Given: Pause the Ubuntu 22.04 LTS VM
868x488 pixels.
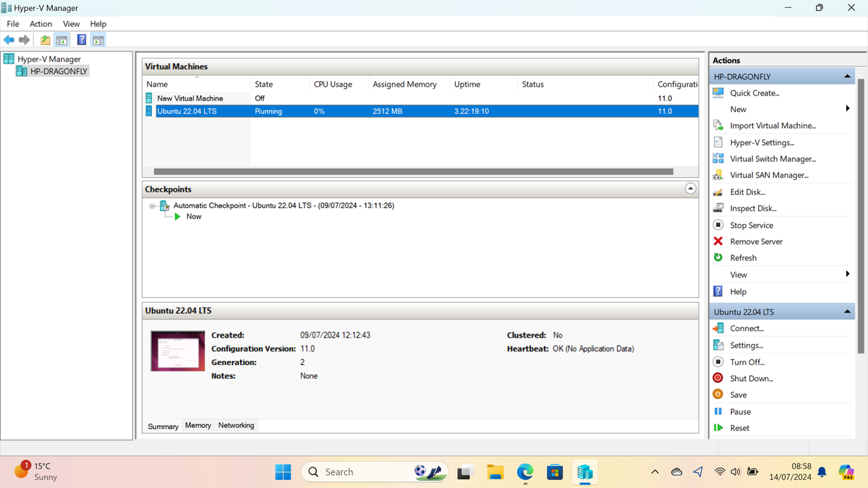Looking at the screenshot, I should point(740,411).
